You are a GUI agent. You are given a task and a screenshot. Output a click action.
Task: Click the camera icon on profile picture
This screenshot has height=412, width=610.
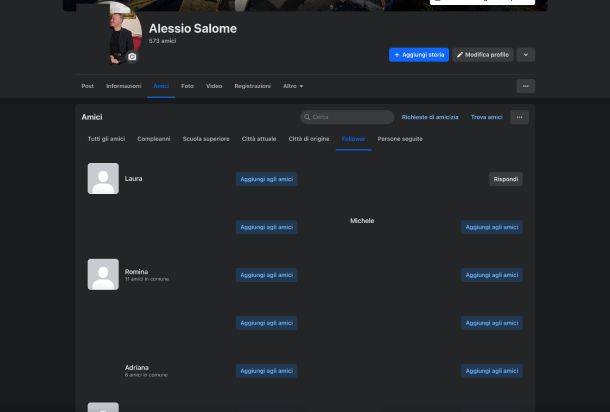click(132, 57)
